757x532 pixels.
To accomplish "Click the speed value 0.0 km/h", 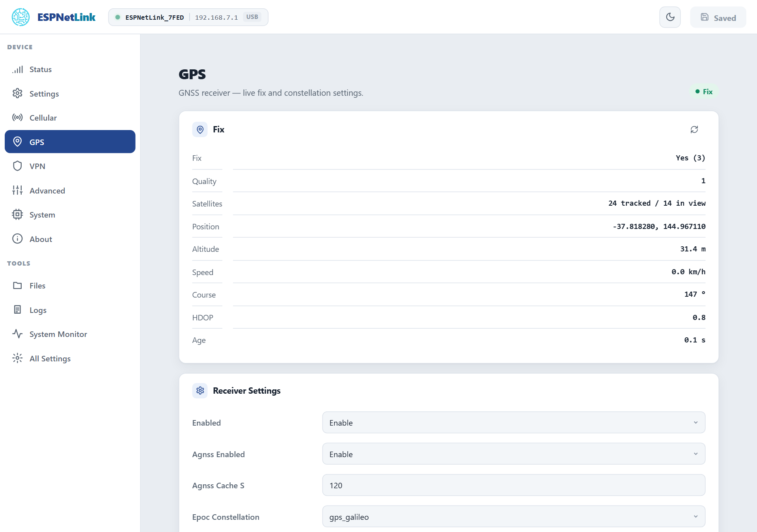I will (688, 272).
